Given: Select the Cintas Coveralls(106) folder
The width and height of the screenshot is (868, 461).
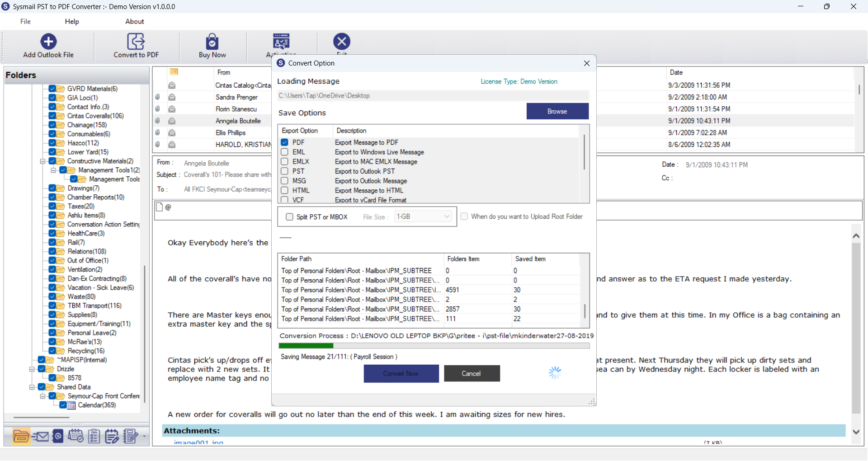Looking at the screenshot, I should [95, 116].
